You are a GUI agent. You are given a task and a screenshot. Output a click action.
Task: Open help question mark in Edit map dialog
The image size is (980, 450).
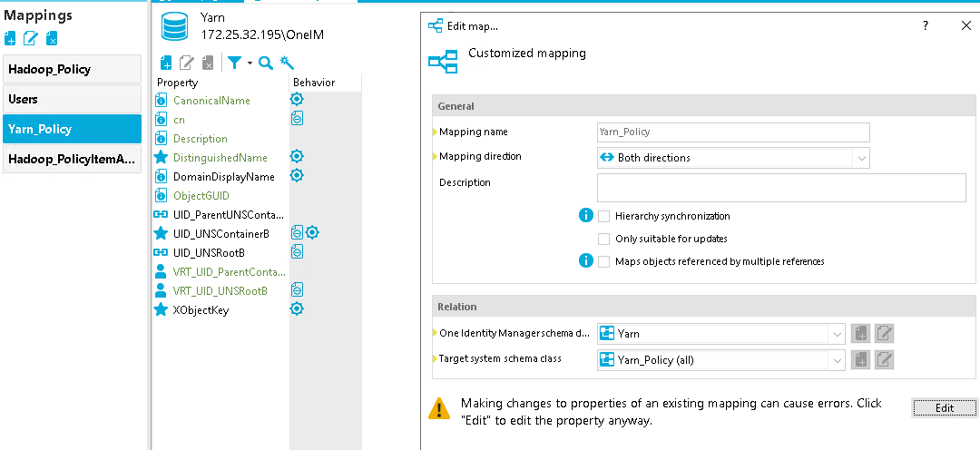pos(926,25)
